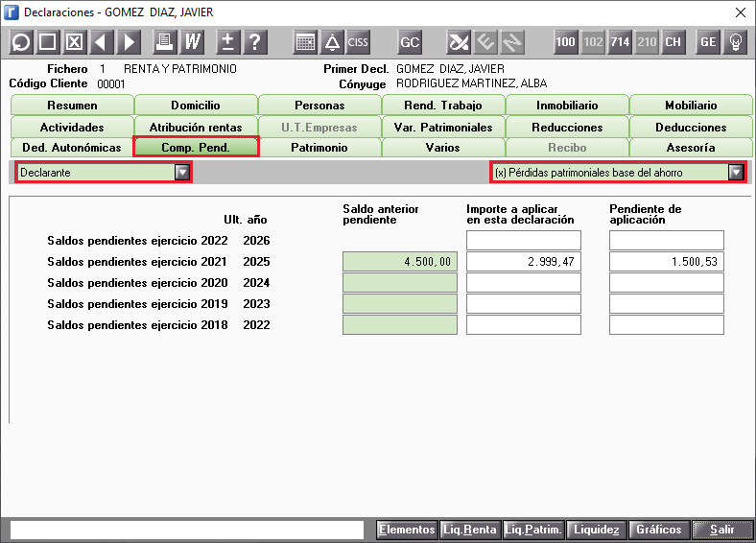
Task: Go to previous record with left arrow
Action: (x=102, y=42)
